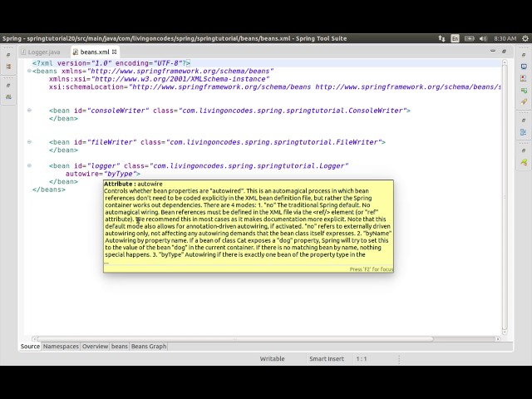Image resolution: width=532 pixels, height=399 pixels.
Task: Select the Source tab at editor bottom
Action: point(30,347)
